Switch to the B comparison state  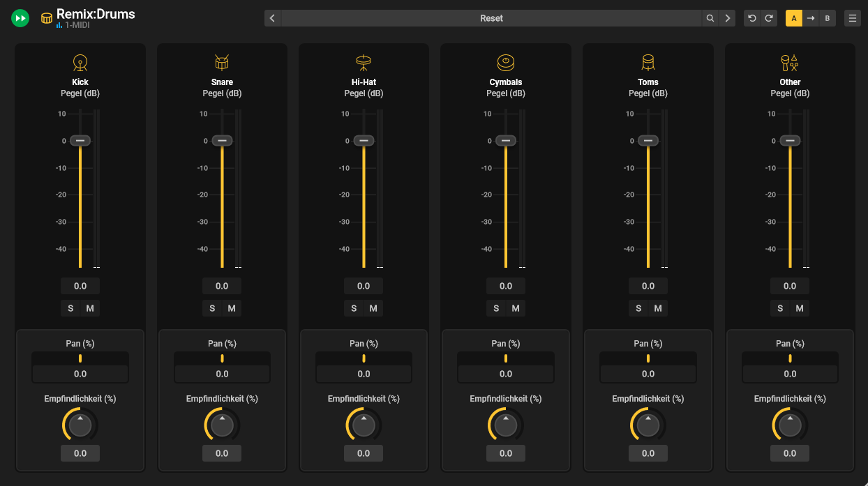coord(828,18)
